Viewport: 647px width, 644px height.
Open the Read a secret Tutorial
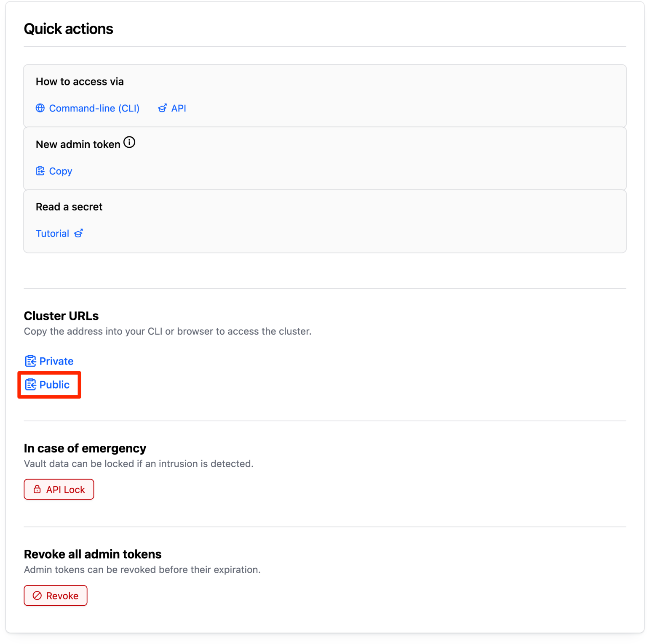coord(52,233)
